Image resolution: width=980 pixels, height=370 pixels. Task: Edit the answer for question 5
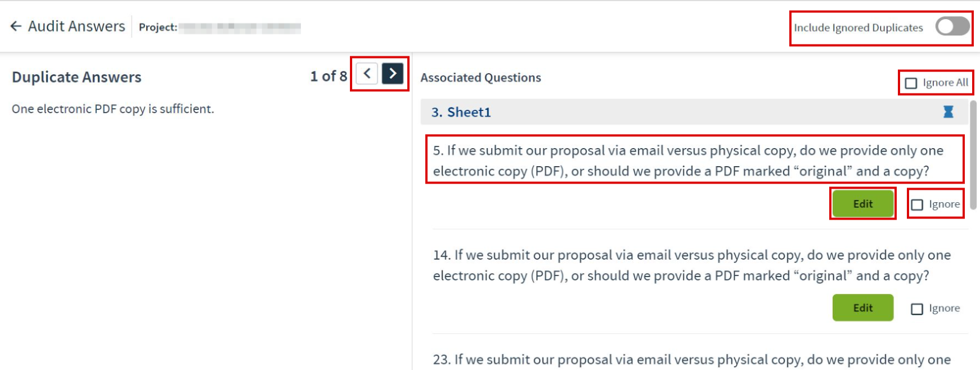coord(863,204)
